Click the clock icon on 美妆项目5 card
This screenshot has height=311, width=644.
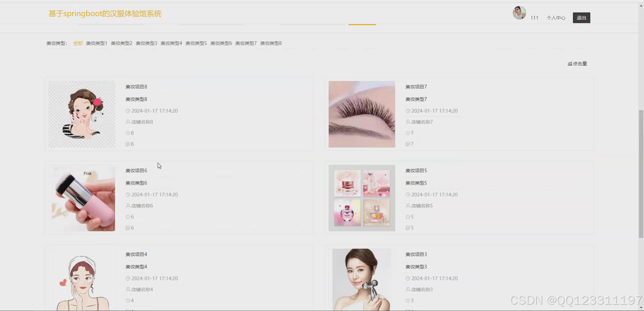click(408, 194)
